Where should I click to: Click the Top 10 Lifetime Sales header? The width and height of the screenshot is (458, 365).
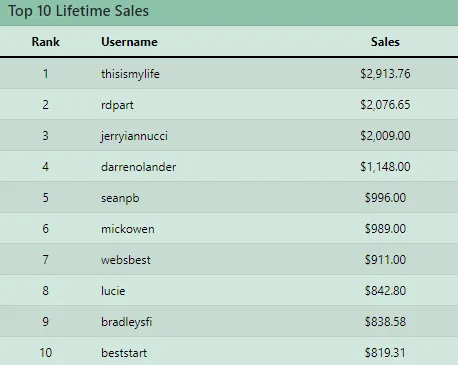tap(78, 11)
